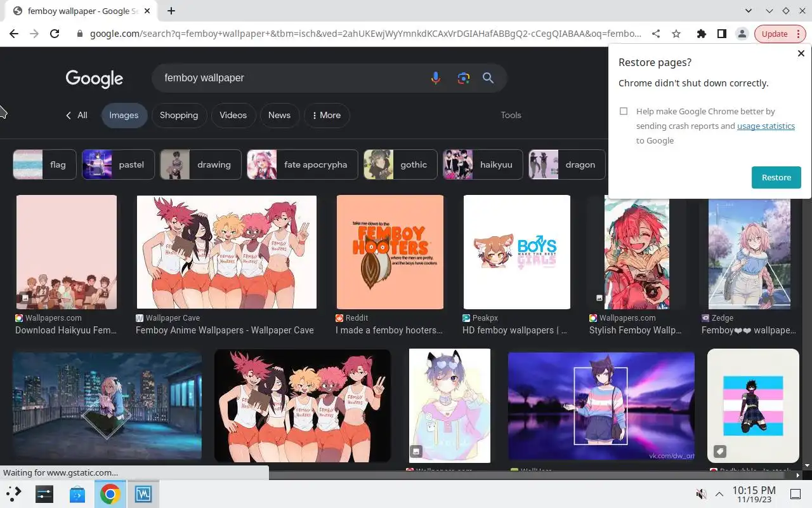Viewport: 812px width, 508px height.
Task: Enable sending crash reports checkbox
Action: [624, 111]
